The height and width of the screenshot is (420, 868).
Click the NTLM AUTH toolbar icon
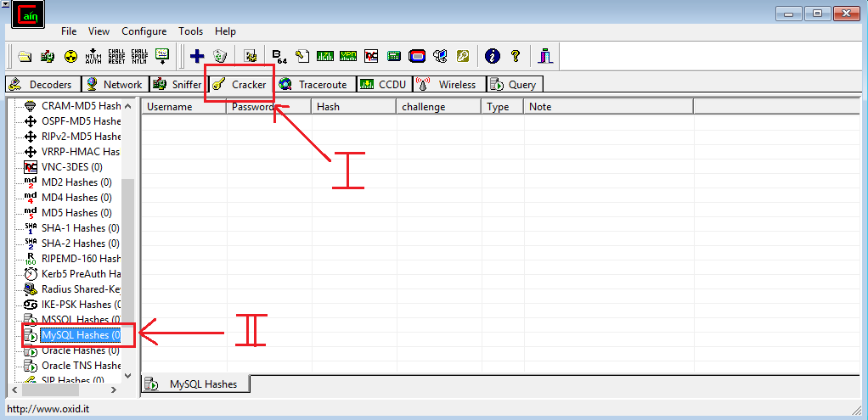coord(93,56)
